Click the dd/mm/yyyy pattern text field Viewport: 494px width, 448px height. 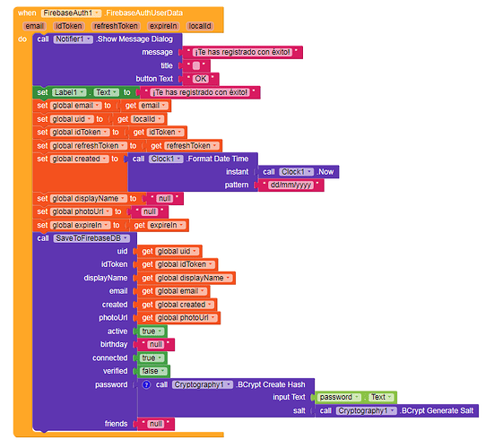pos(290,185)
